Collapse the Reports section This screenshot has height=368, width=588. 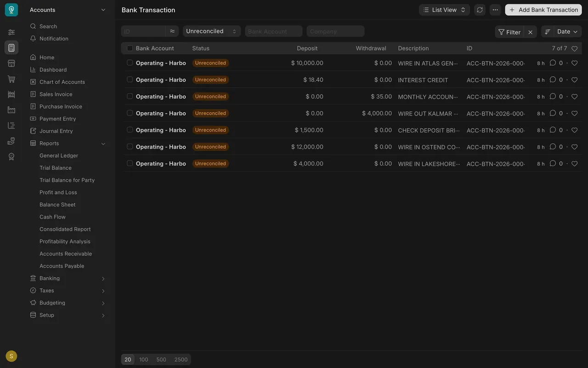[103, 144]
